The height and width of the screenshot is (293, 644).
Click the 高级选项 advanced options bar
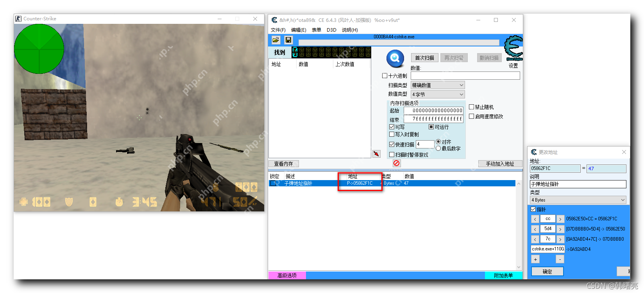(287, 275)
